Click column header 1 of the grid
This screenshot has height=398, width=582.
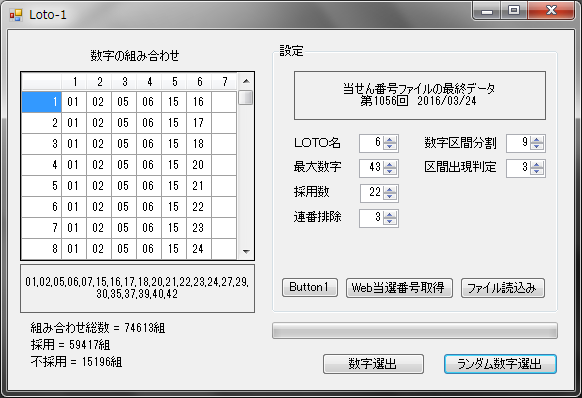tap(74, 82)
